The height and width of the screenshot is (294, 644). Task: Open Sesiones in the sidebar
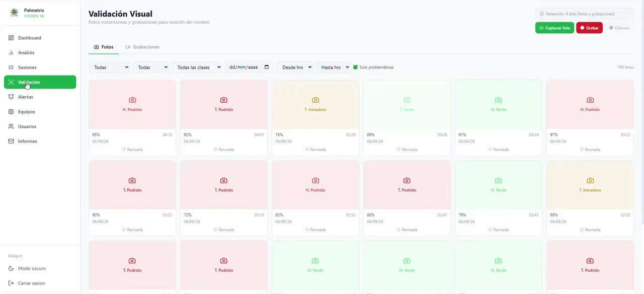40,67
